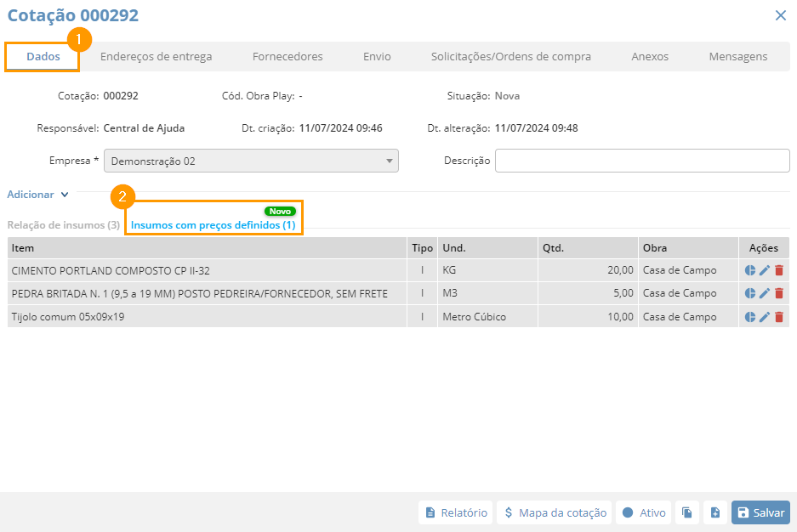The image size is (797, 532).
Task: Click the Dt. criação value 11/07/2024 09:46
Action: [x=340, y=128]
